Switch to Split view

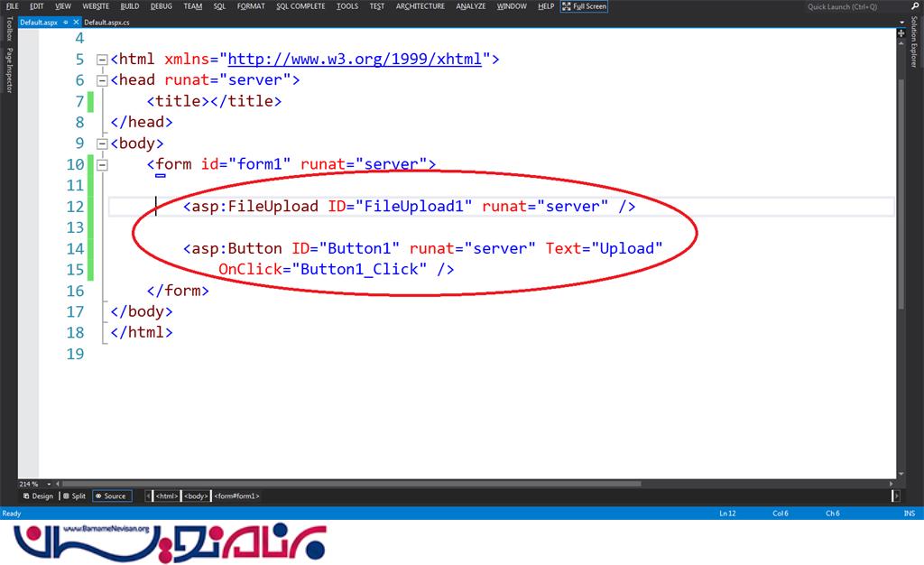(75, 496)
